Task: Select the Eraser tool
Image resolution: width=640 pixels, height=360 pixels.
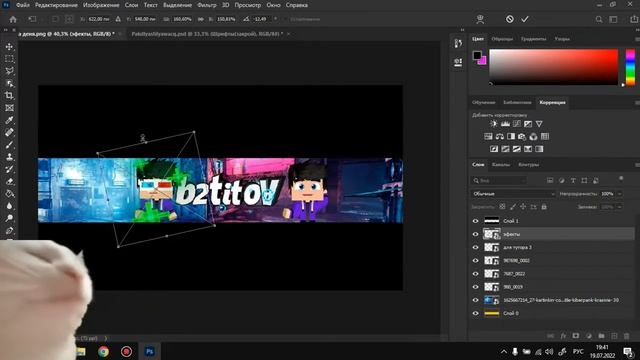Action: pos(9,181)
